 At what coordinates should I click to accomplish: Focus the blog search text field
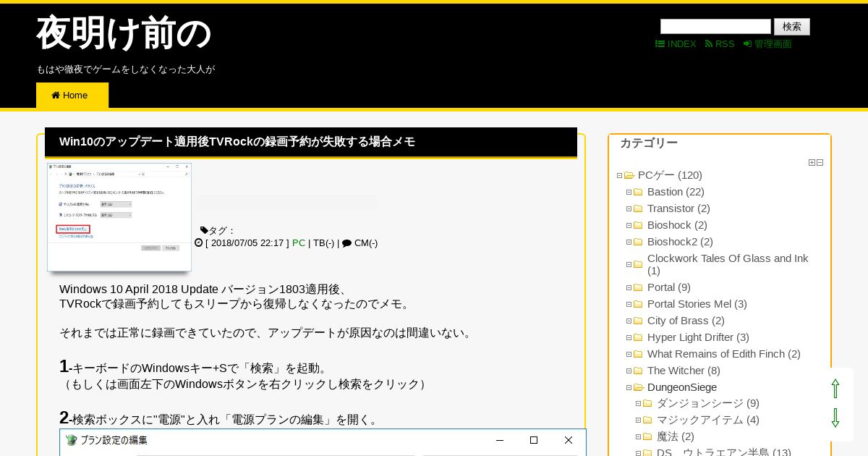pyautogui.click(x=715, y=27)
